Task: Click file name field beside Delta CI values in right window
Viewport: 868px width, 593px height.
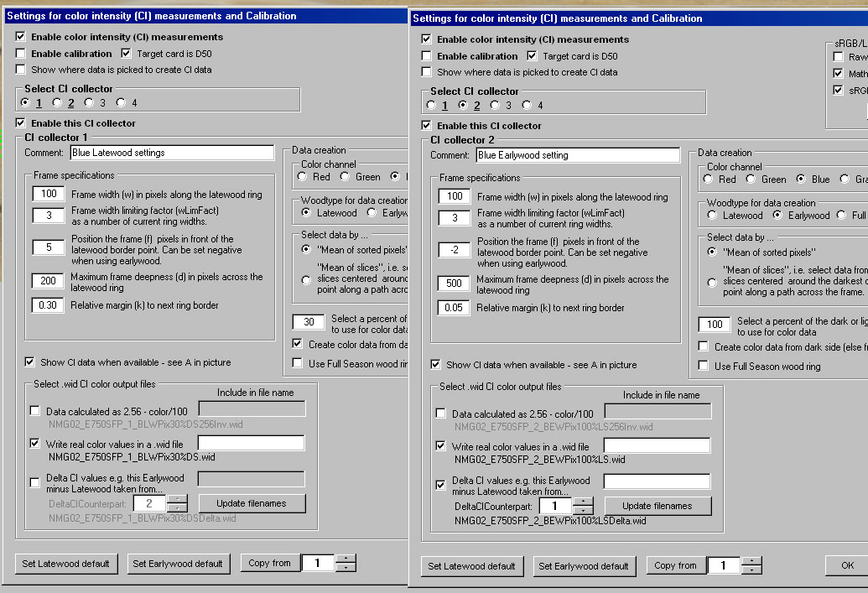Action: [x=657, y=481]
